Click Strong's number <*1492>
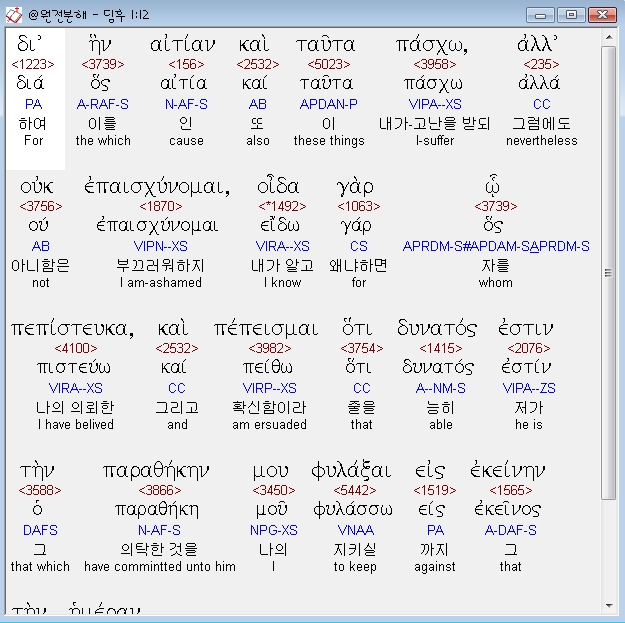The image size is (625, 623). coord(282,206)
